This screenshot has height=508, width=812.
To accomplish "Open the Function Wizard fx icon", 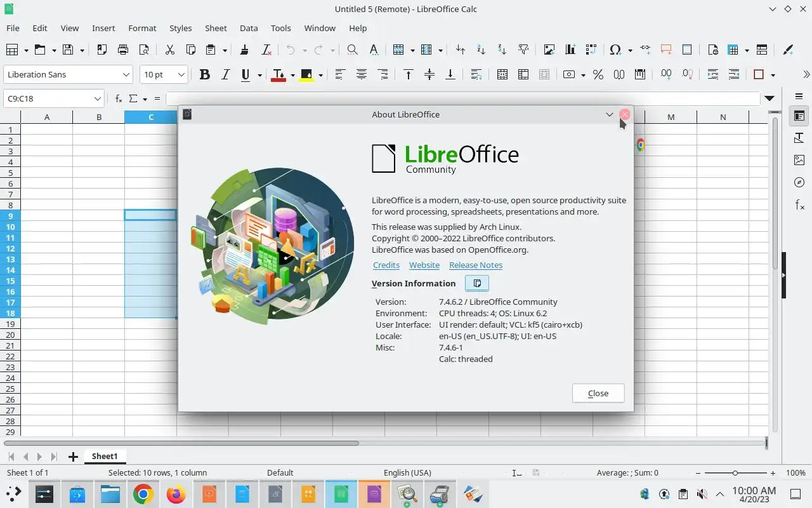I will (x=119, y=98).
